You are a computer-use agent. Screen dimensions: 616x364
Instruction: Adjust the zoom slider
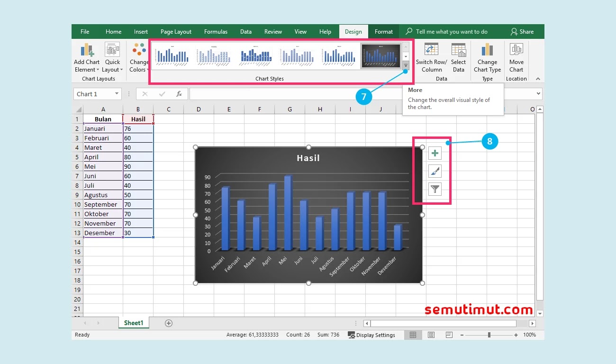point(488,335)
